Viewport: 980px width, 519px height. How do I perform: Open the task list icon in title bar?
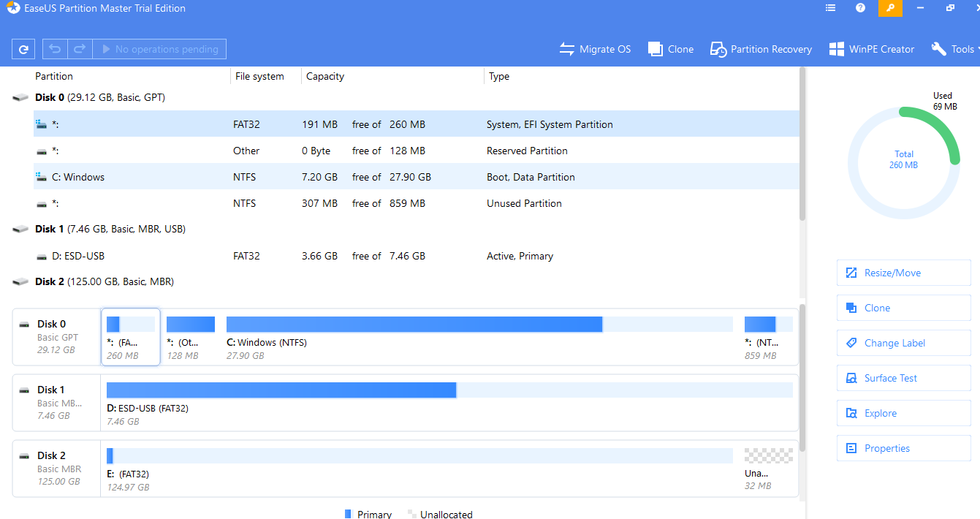pos(830,8)
